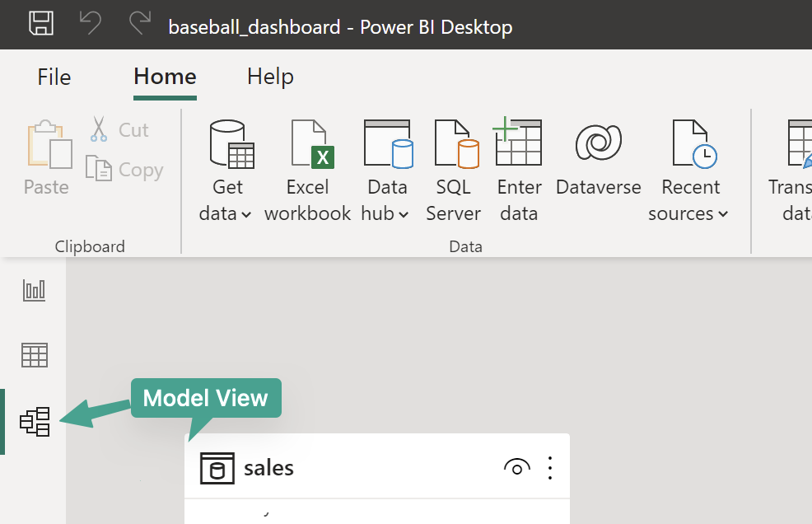The width and height of the screenshot is (812, 524).
Task: Switch to the Help ribbon tab
Action: coord(270,76)
